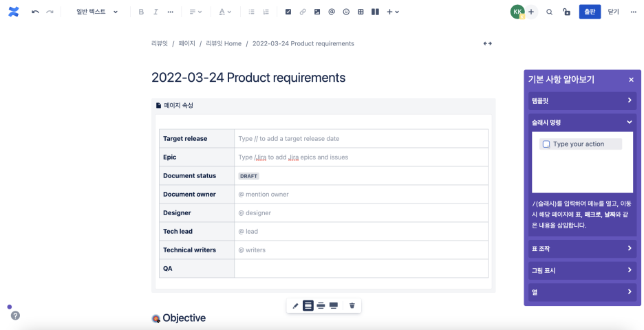
Task: Click the undo arrow icon
Action: click(36, 12)
